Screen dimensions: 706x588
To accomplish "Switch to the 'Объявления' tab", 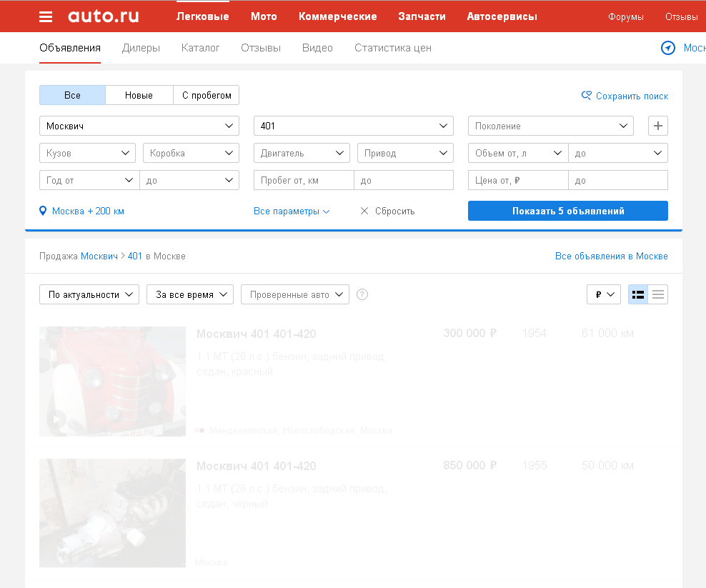I will [x=70, y=48].
